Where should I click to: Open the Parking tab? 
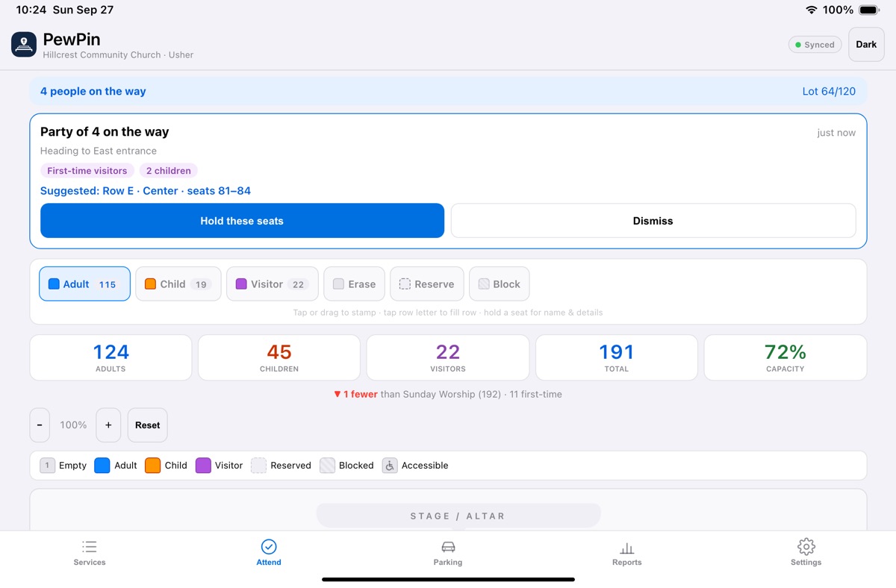(x=448, y=553)
